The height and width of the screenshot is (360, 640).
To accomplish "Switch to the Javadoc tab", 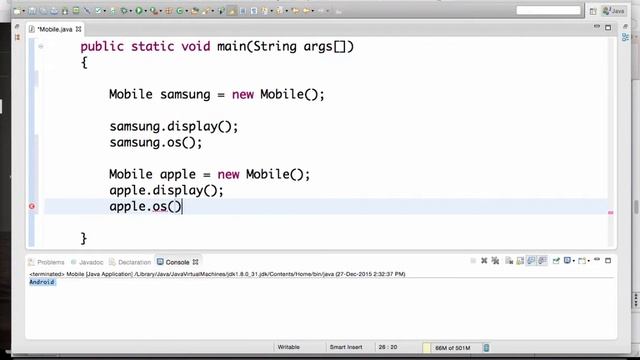I will click(87, 262).
